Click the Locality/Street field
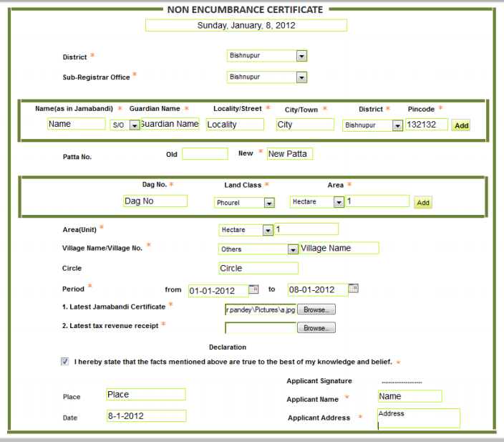 tap(235, 125)
